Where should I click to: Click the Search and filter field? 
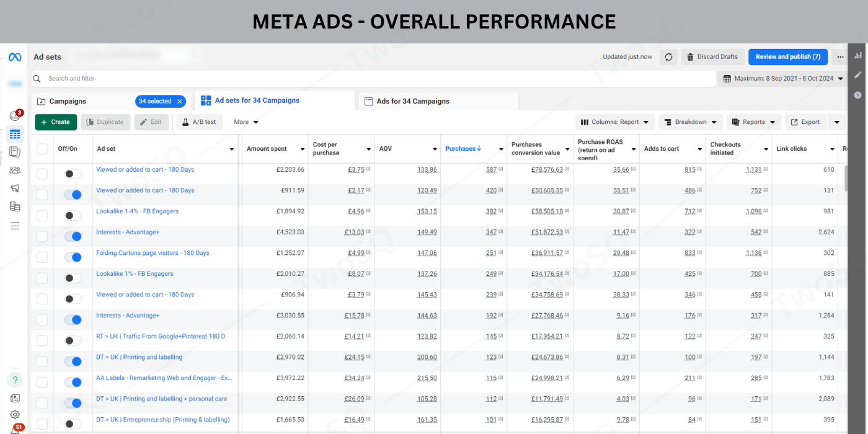pyautogui.click(x=372, y=79)
